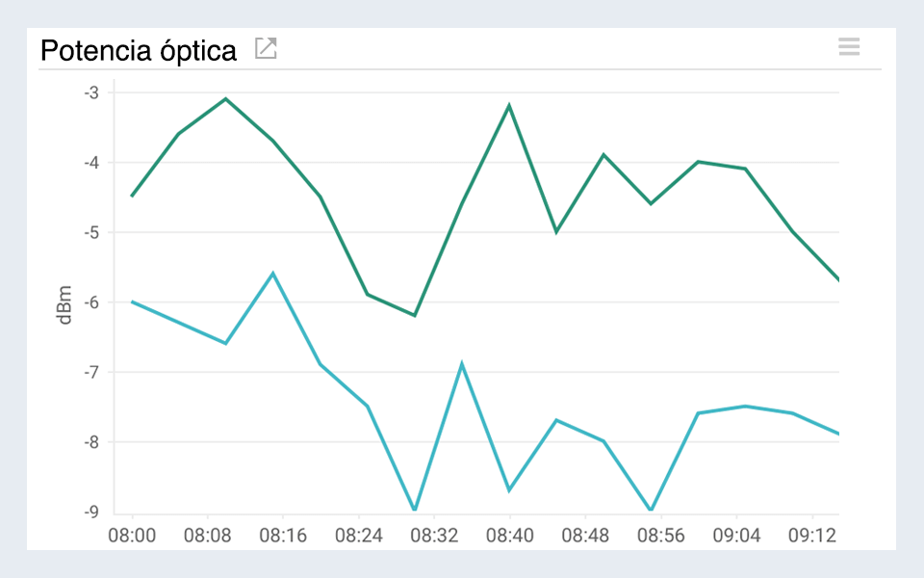Open export options from the hamburger menu
Screen dimensions: 924x578
[x=849, y=46]
